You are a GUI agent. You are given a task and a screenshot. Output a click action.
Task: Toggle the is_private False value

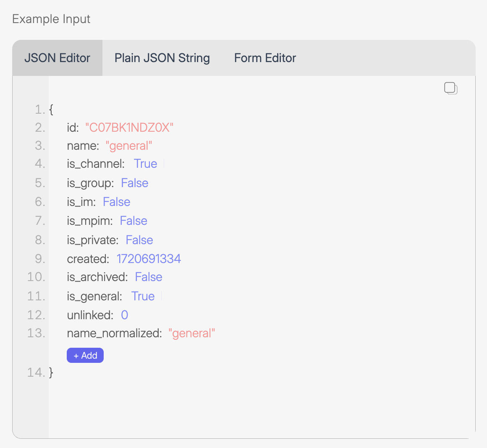coord(139,240)
